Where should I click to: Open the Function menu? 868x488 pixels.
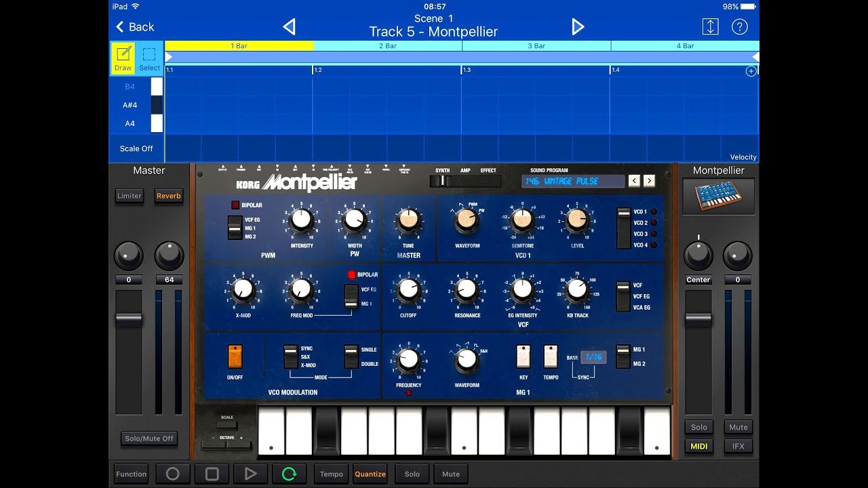[x=131, y=474]
